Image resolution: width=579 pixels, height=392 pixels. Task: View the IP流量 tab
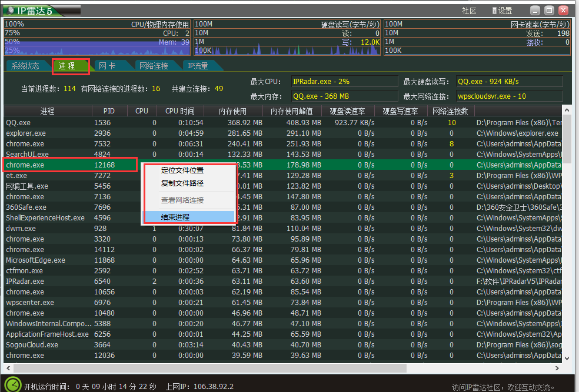tap(197, 66)
